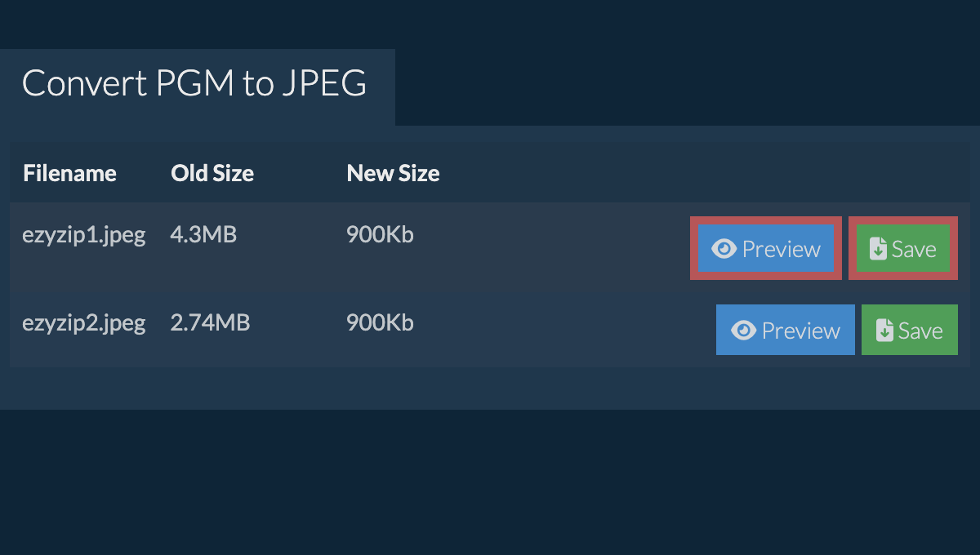Click the download file icon for ezyzip1.jpeg

[x=878, y=249]
